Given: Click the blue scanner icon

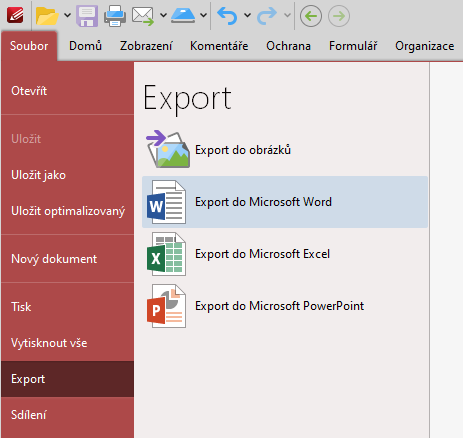Looking at the screenshot, I should [183, 16].
